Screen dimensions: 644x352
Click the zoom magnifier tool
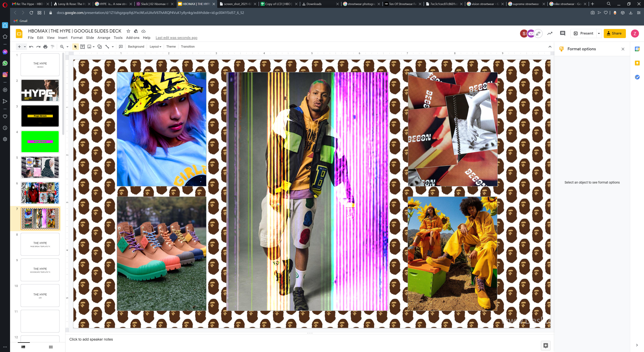[62, 46]
